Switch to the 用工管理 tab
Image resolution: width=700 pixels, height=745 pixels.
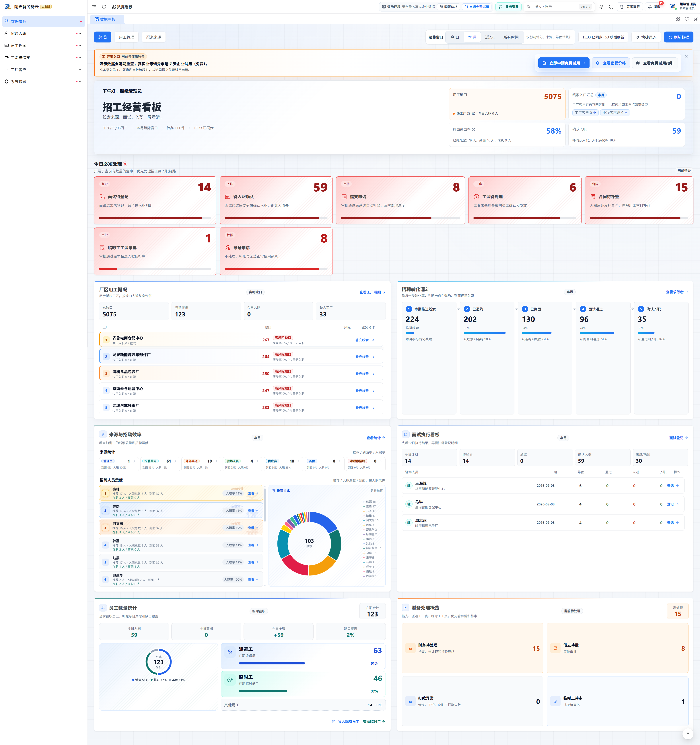tap(126, 37)
